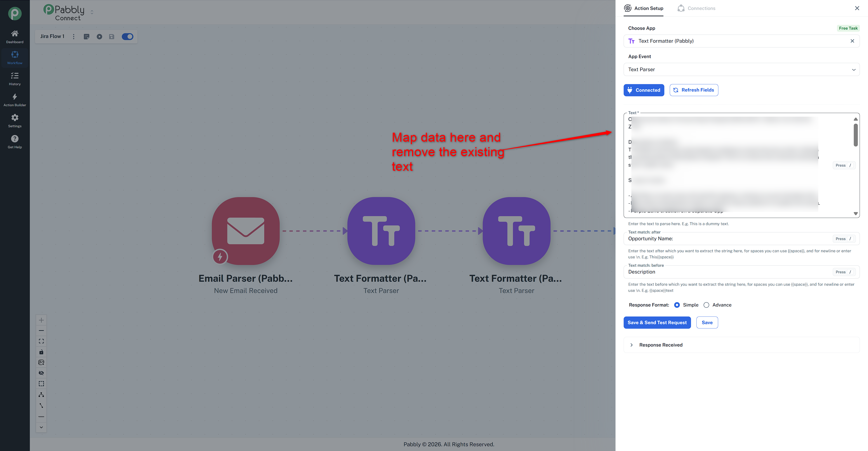Image resolution: width=868 pixels, height=451 pixels.
Task: Select the last visible Text Formatter node
Action: pyautogui.click(x=517, y=231)
